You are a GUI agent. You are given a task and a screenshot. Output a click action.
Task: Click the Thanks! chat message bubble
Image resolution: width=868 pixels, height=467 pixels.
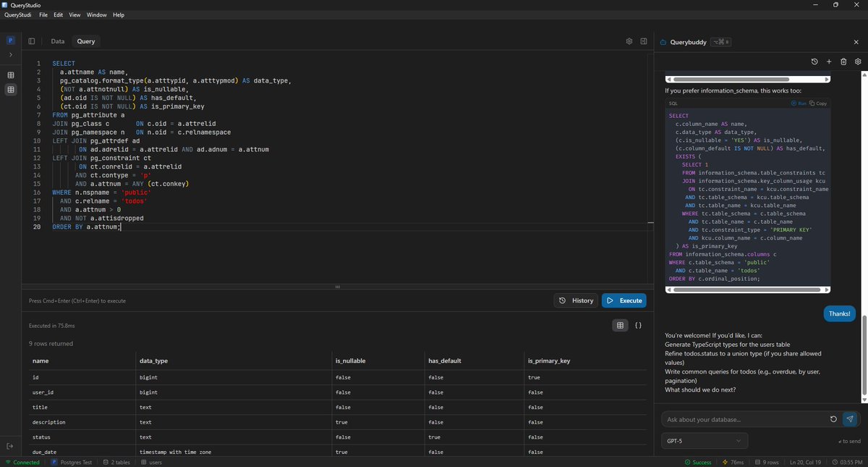[x=840, y=314]
